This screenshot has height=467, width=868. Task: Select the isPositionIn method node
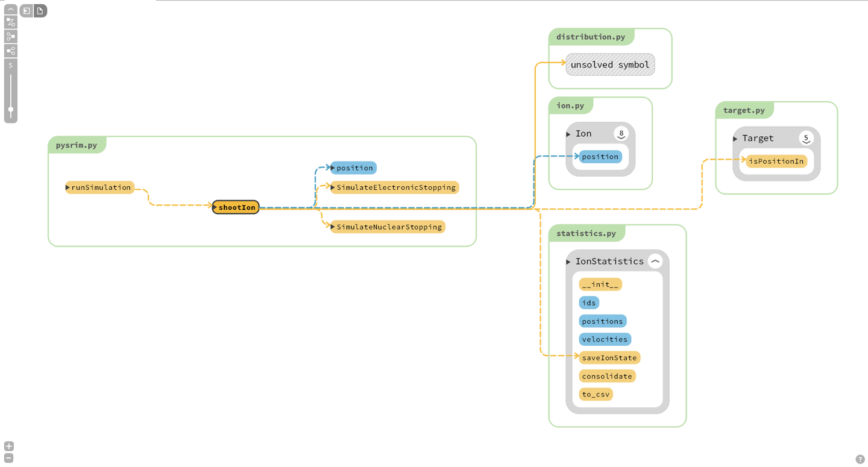(776, 161)
